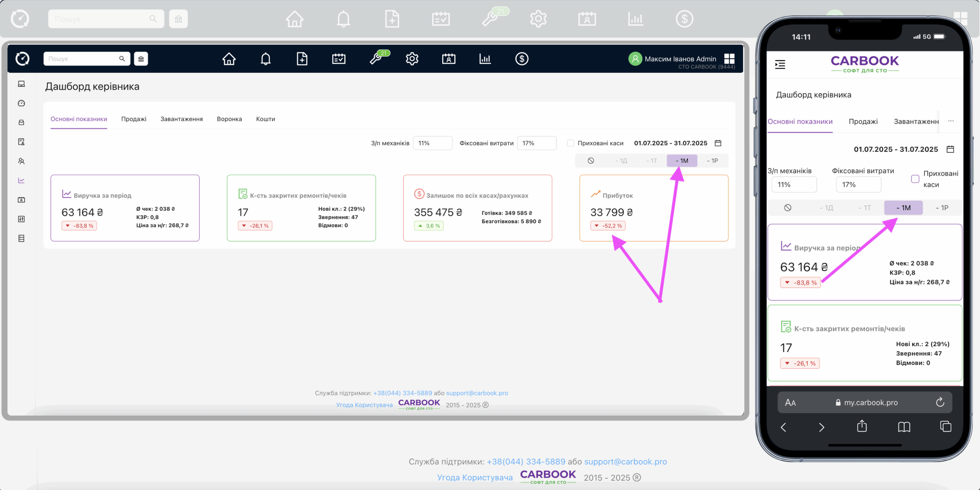Open the dollar cash icon
This screenshot has width=980, height=490.
tap(521, 59)
